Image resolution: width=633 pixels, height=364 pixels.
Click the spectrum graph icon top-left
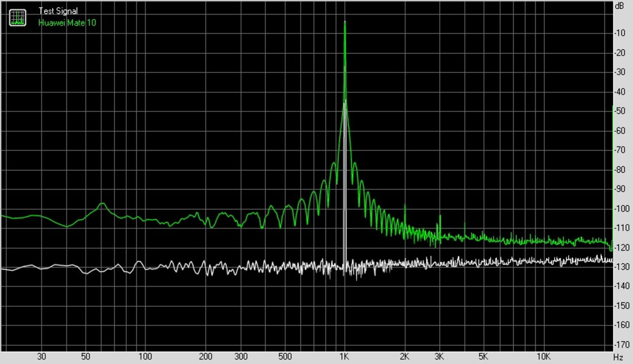tap(17, 17)
